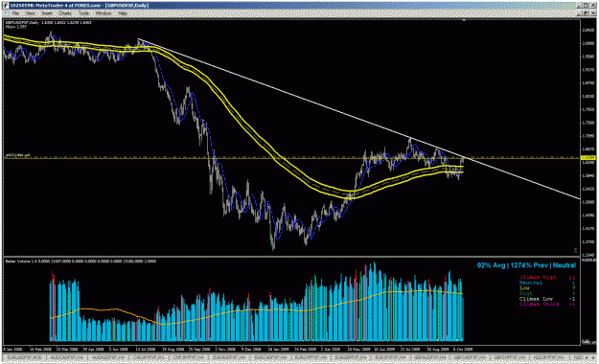The width and height of the screenshot is (599, 364).
Task: Switch to the CADJPYFXF,M1 chart tab
Action: coord(149,357)
